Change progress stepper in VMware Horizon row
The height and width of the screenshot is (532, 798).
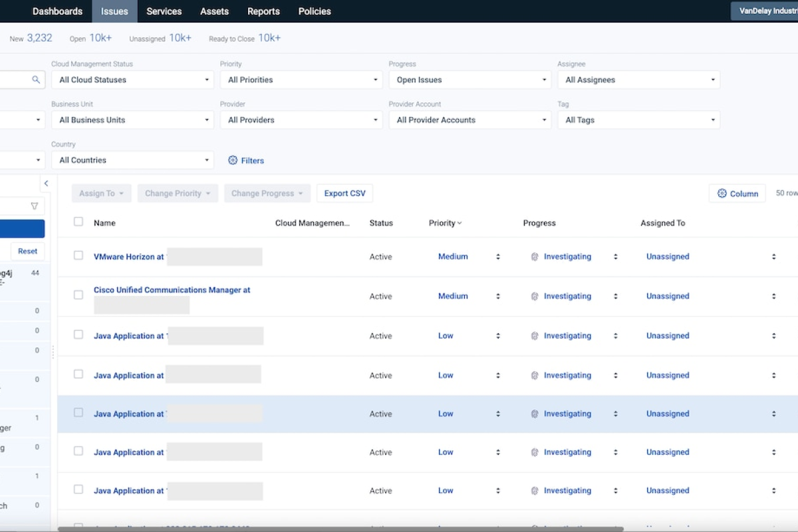pos(616,257)
